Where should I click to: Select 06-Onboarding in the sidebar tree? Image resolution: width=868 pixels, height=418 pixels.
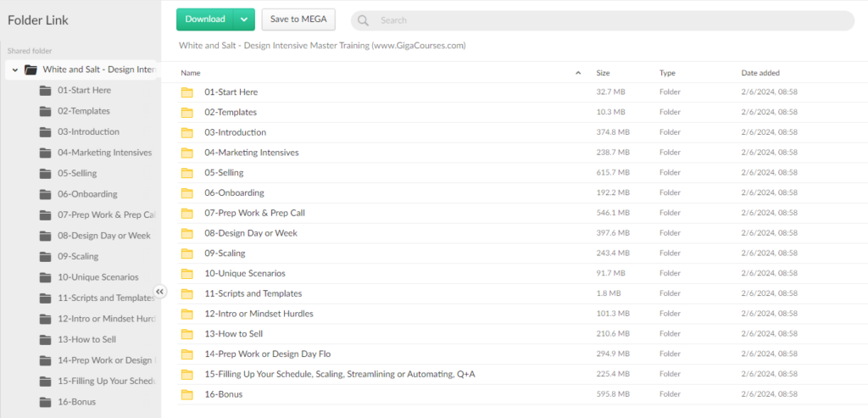[87, 194]
